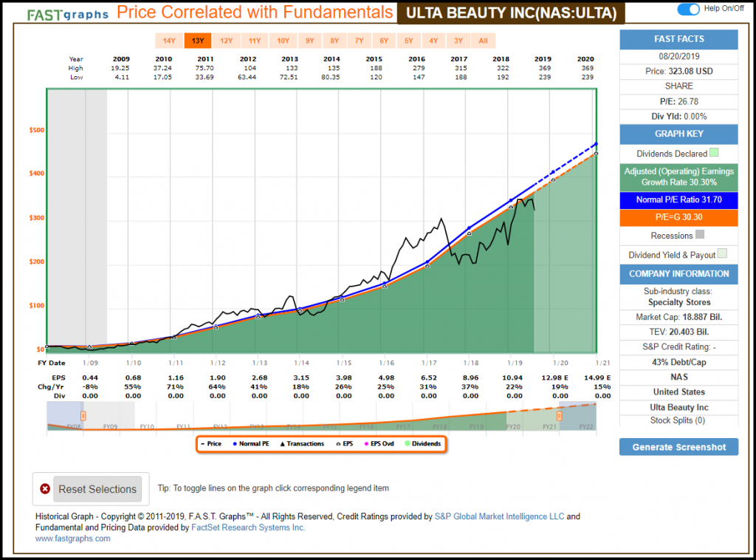Click the Recessions gray swatch
Screen dimensions: 756x560
[x=701, y=236]
